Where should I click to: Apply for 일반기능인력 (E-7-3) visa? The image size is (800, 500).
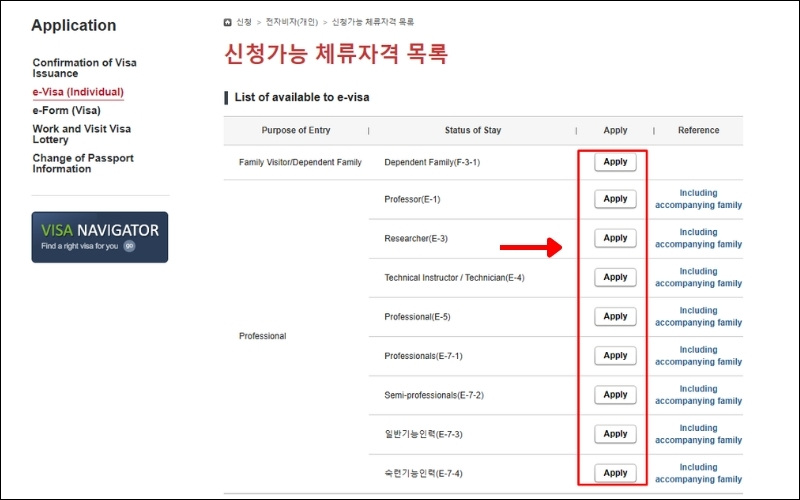pos(615,434)
